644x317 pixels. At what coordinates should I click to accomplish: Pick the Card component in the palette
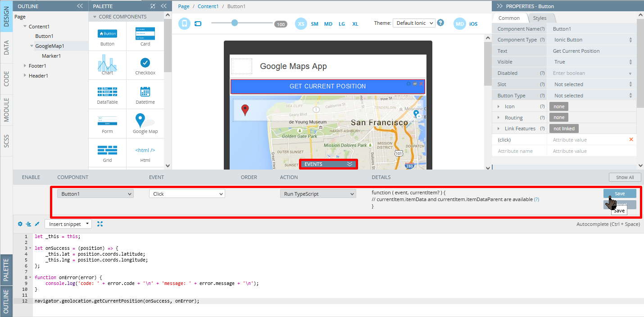pyautogui.click(x=145, y=37)
